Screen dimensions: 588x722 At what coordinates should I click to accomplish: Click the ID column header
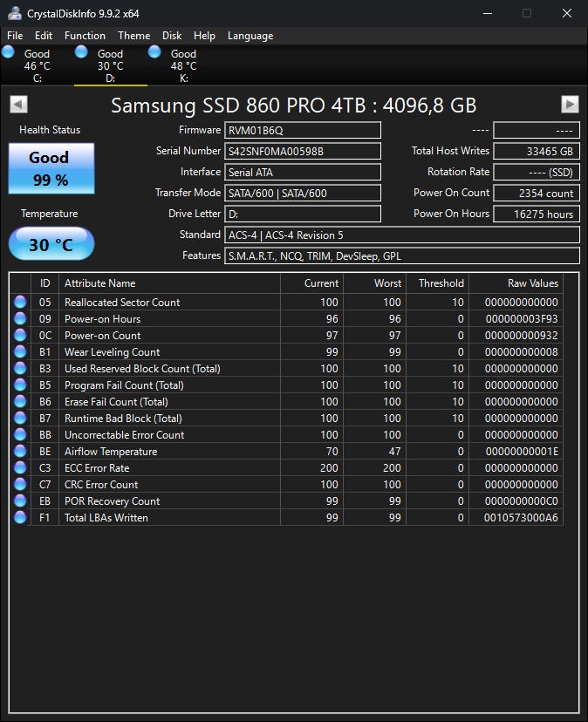(x=44, y=283)
